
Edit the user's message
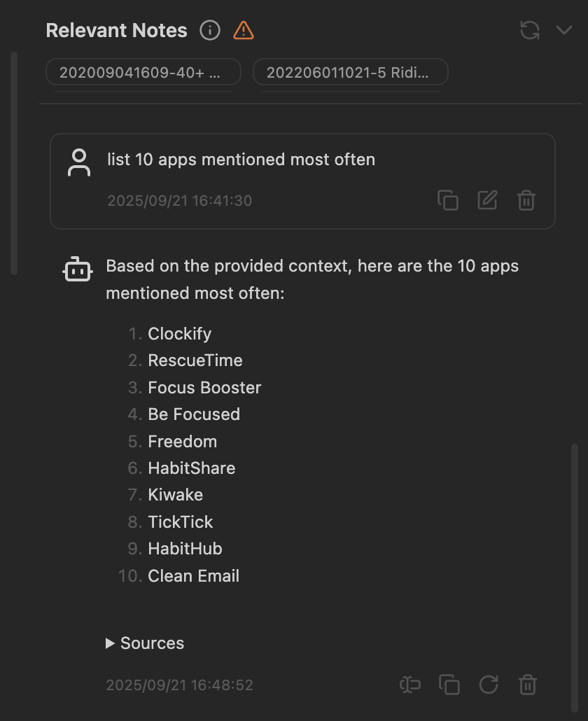pyautogui.click(x=487, y=200)
